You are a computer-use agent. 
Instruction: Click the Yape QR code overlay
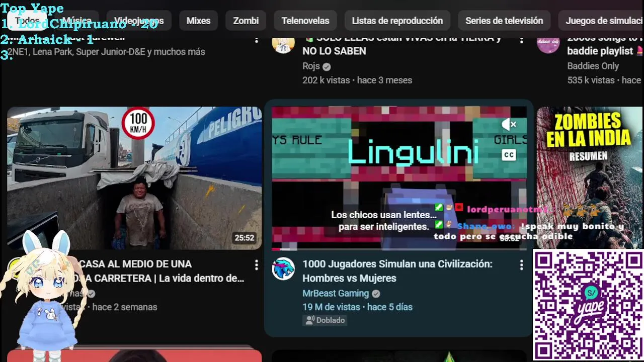point(588,305)
